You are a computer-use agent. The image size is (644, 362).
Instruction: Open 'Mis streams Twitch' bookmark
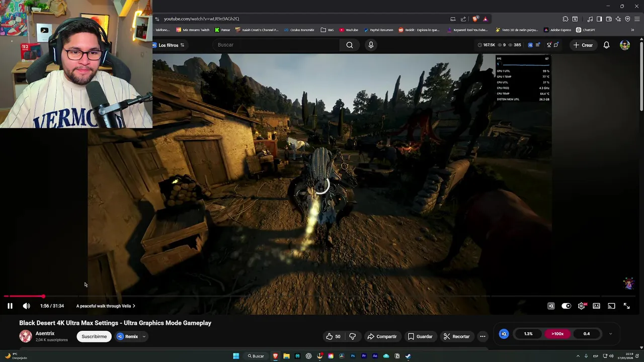tap(193, 30)
